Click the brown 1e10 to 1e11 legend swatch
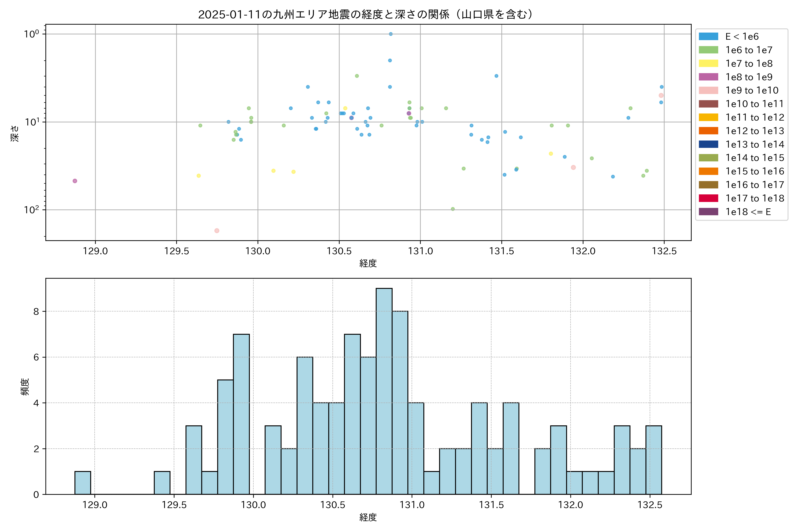Viewport: 798px width, 532px height. [x=708, y=104]
